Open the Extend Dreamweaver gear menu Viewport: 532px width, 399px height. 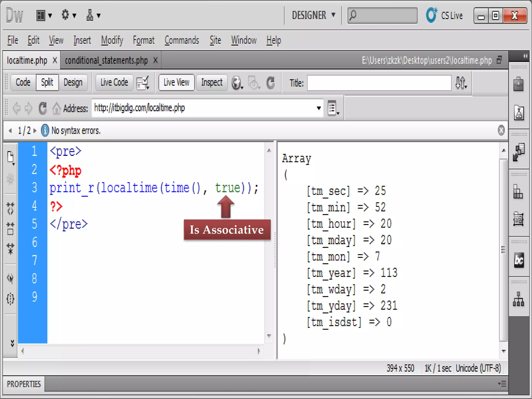69,15
